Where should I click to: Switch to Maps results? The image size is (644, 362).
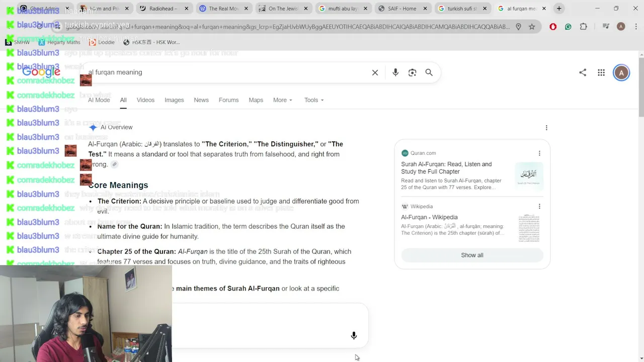click(x=256, y=100)
